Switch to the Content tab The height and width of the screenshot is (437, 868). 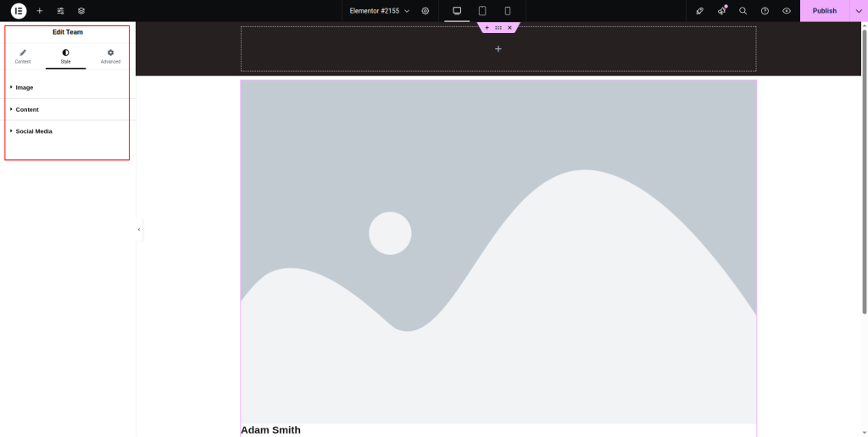pos(23,57)
